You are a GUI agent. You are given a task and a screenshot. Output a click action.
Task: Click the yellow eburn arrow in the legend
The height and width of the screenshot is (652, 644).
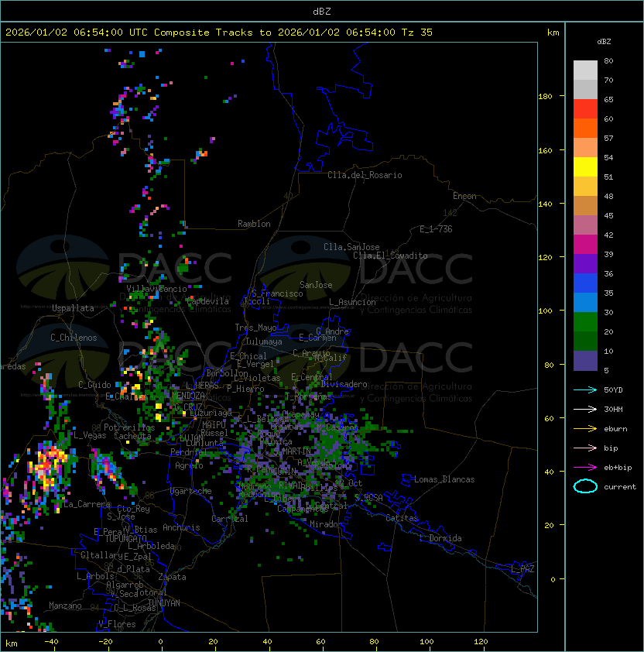[x=585, y=428]
